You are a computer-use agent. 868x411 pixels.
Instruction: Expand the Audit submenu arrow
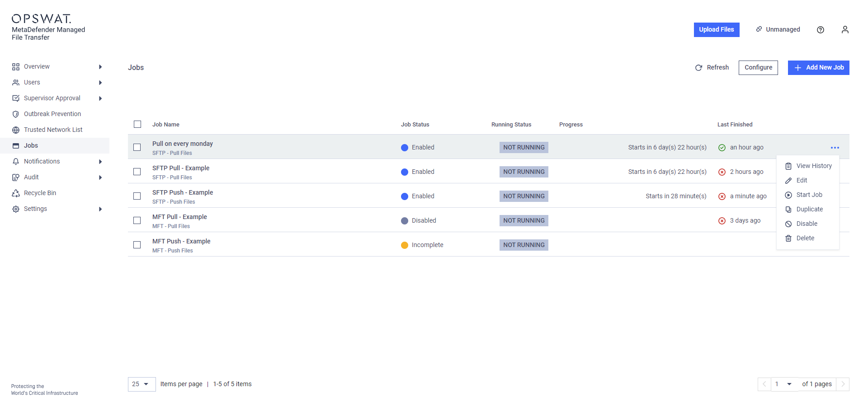[100, 177]
